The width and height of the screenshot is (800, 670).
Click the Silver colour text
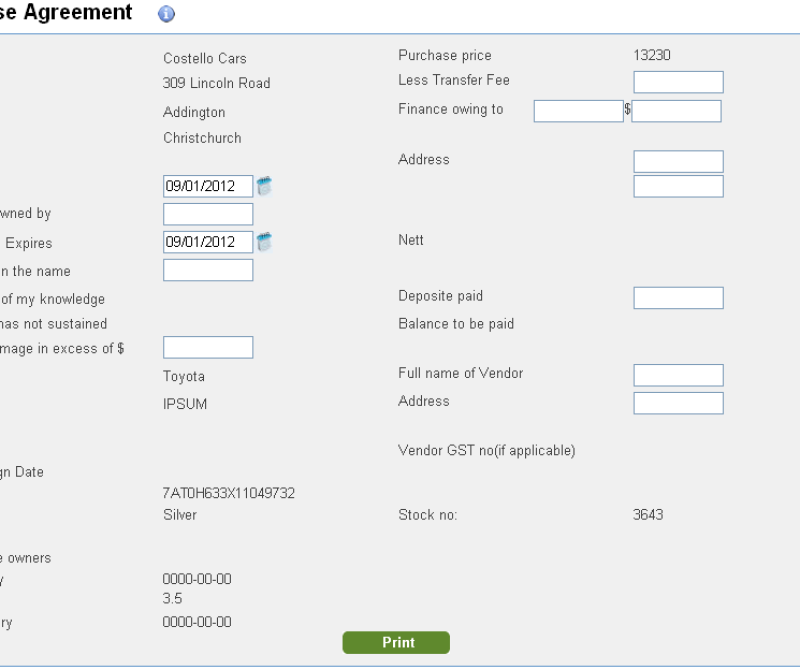coord(180,515)
